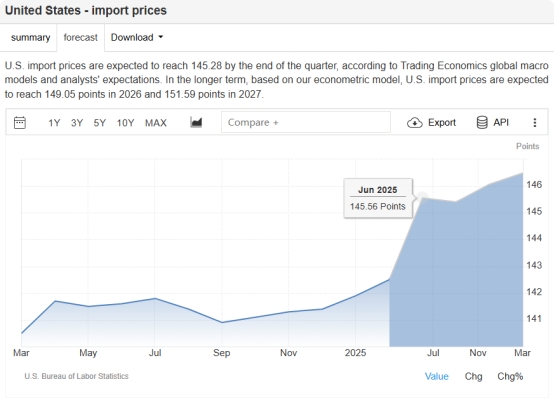Switch to the summary tab

point(30,37)
